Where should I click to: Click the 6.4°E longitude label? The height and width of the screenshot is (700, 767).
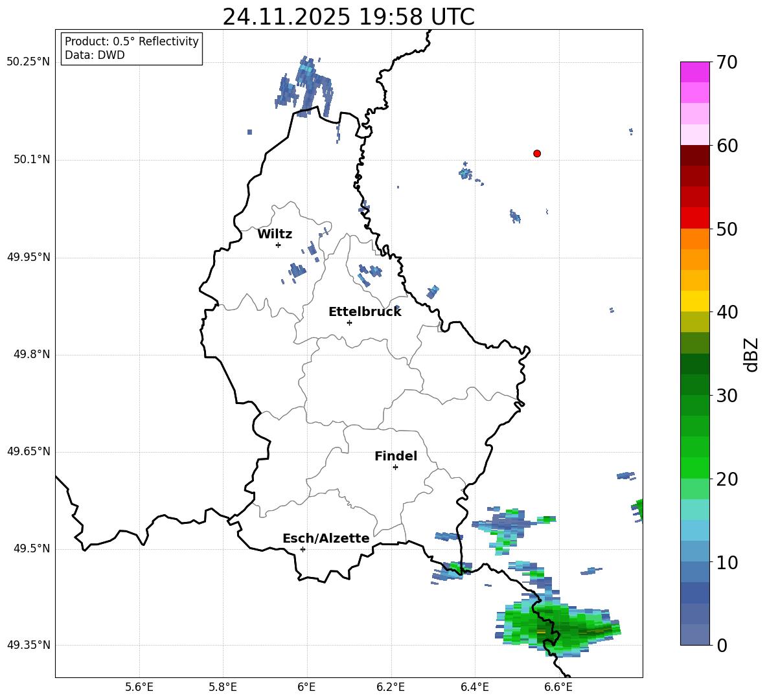[474, 687]
